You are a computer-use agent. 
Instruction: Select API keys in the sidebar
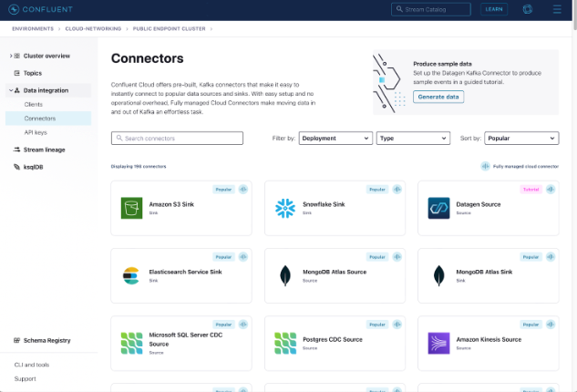[x=36, y=132]
